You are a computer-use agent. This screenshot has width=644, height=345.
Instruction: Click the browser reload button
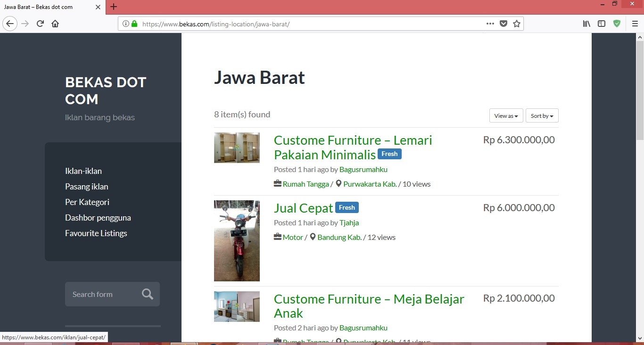tap(40, 24)
